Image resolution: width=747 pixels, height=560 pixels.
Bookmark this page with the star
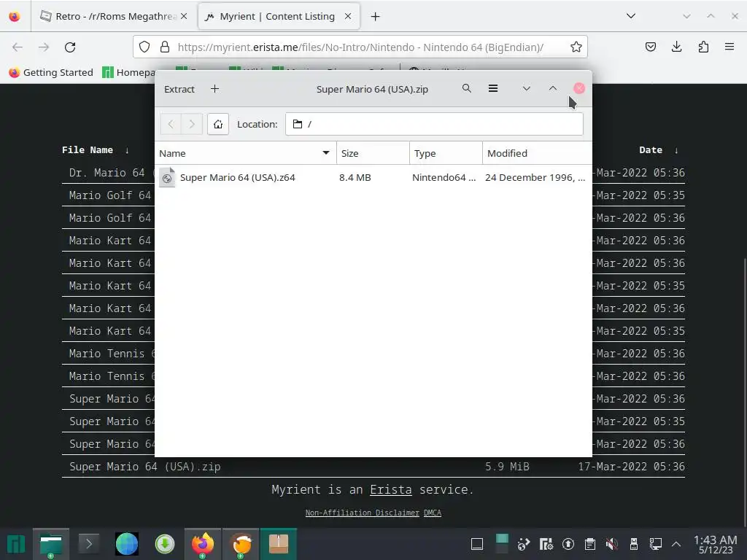576,47
